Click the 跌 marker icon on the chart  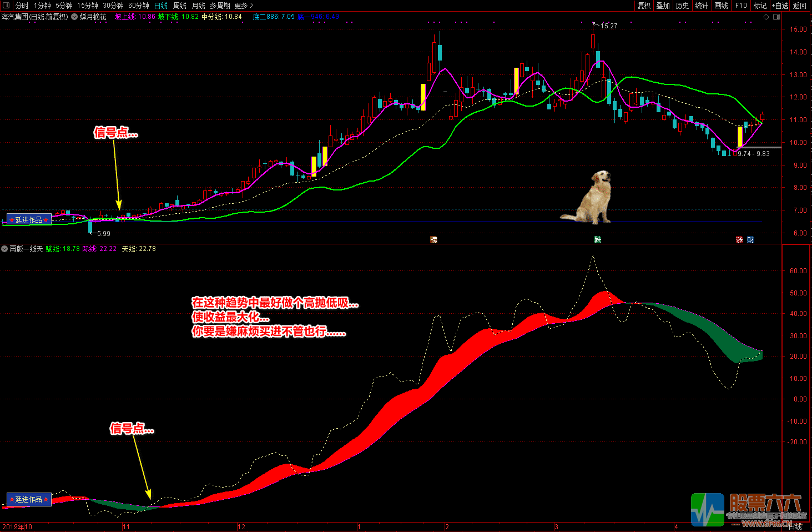(x=598, y=240)
